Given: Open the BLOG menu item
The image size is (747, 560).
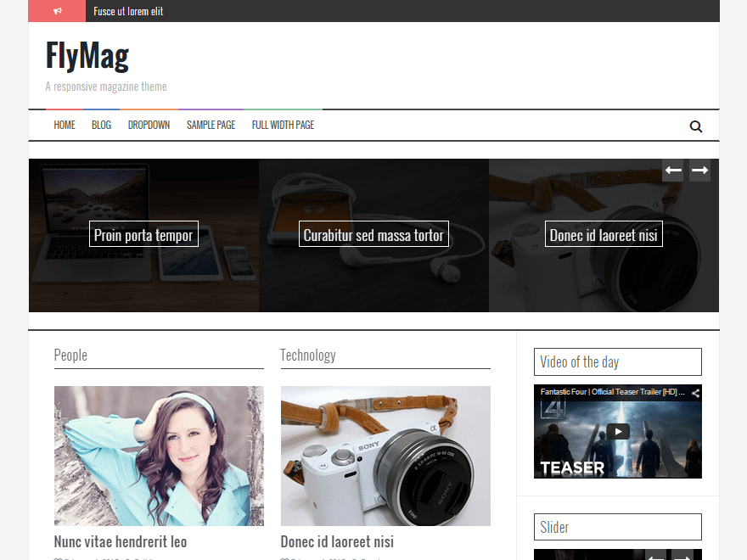Looking at the screenshot, I should pos(101,125).
